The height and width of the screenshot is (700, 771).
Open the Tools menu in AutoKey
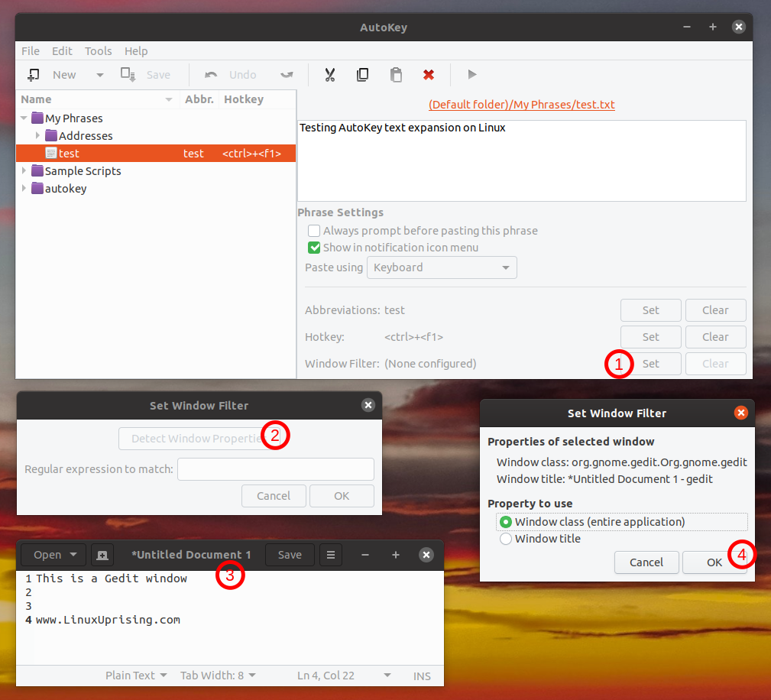pyautogui.click(x=98, y=51)
